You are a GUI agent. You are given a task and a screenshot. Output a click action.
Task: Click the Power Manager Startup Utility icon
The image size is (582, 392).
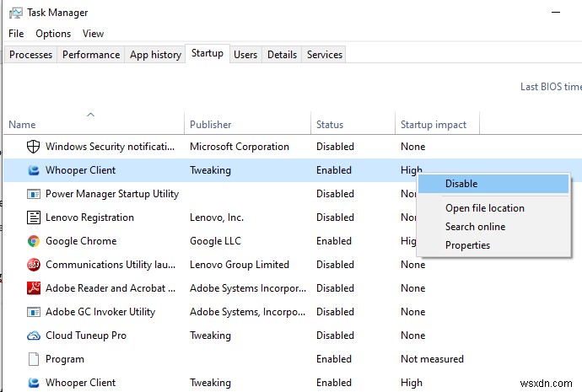tap(34, 194)
